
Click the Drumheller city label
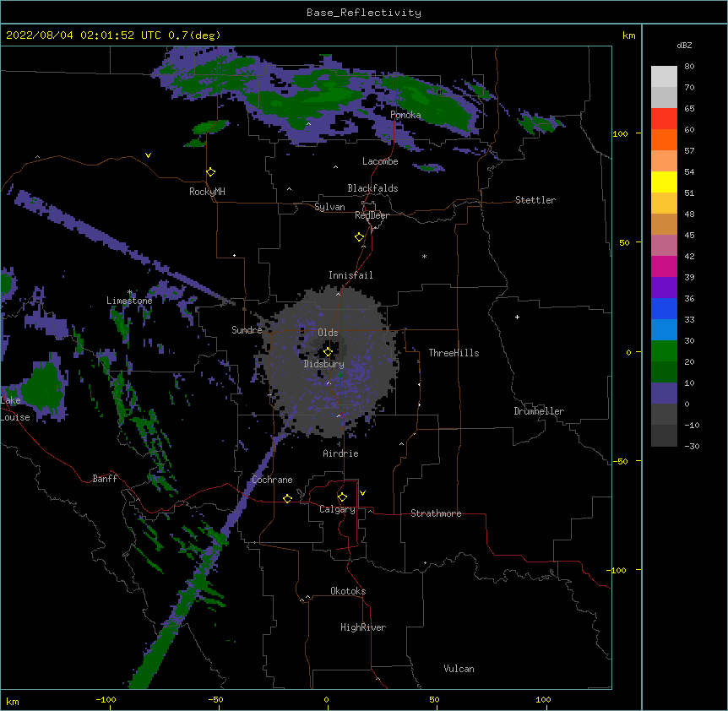(539, 411)
